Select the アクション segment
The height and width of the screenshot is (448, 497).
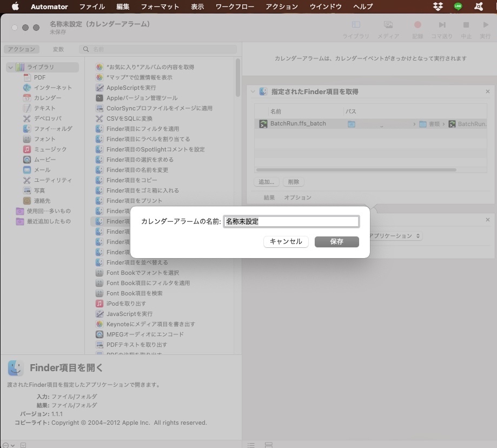[x=22, y=49]
